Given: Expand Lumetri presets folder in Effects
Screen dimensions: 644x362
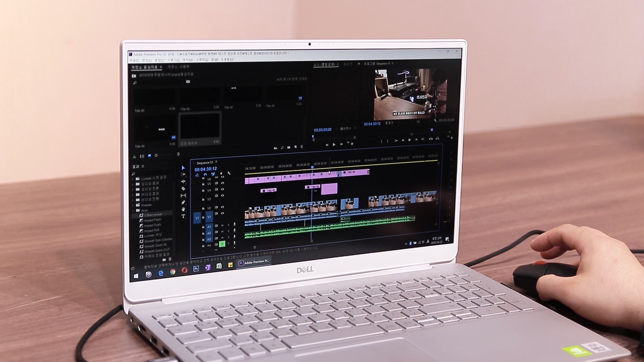Looking at the screenshot, I should click(133, 179).
